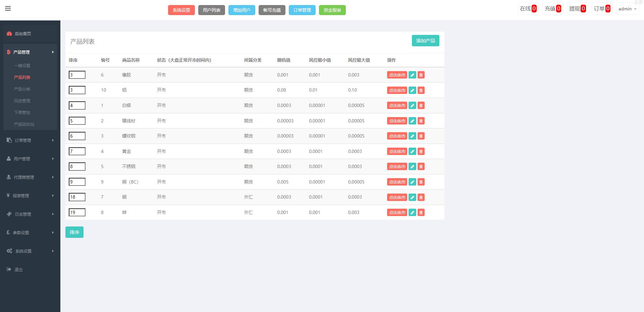The height and width of the screenshot is (312, 644).
Task: Expand the 订单管理 sidebar menu
Action: pos(30,140)
